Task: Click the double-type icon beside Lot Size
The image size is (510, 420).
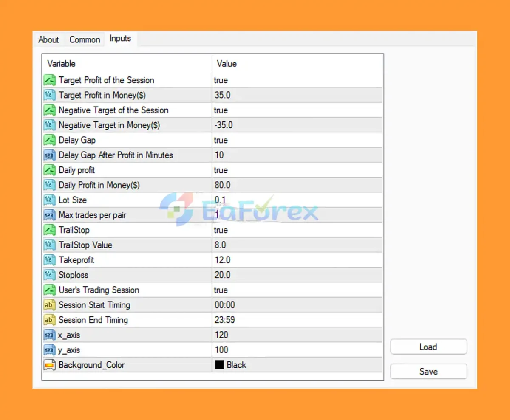Action: [50, 200]
